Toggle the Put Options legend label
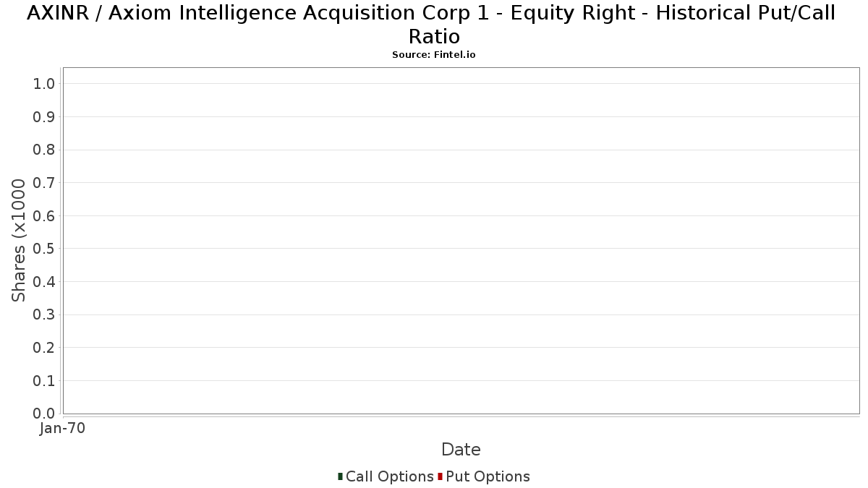Screen dimensions: 868x488 click(488, 476)
